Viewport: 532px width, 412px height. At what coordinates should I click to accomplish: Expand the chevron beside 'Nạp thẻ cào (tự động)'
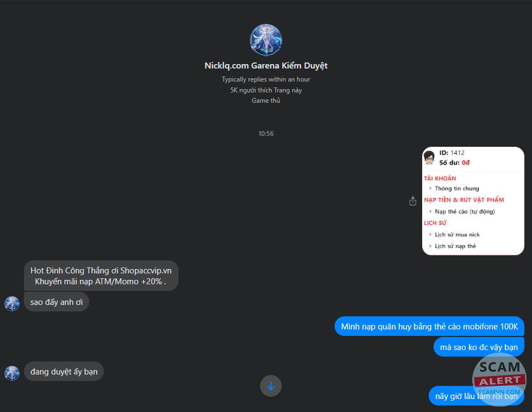coord(430,211)
